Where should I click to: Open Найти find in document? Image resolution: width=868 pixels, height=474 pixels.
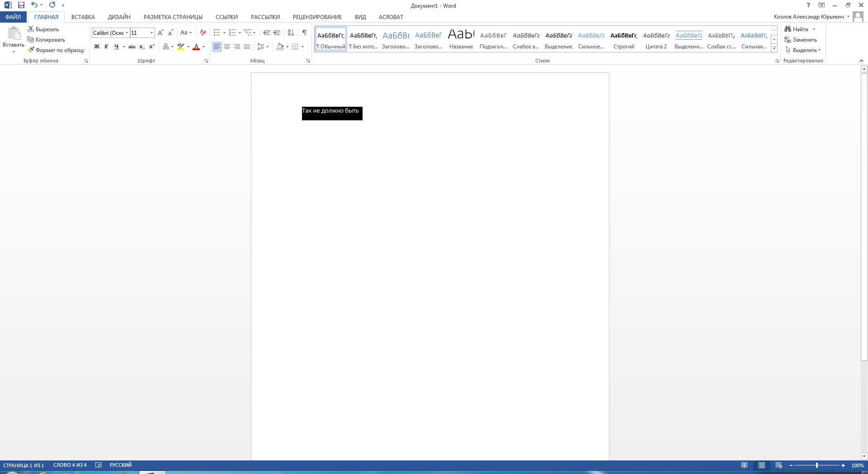tap(797, 29)
